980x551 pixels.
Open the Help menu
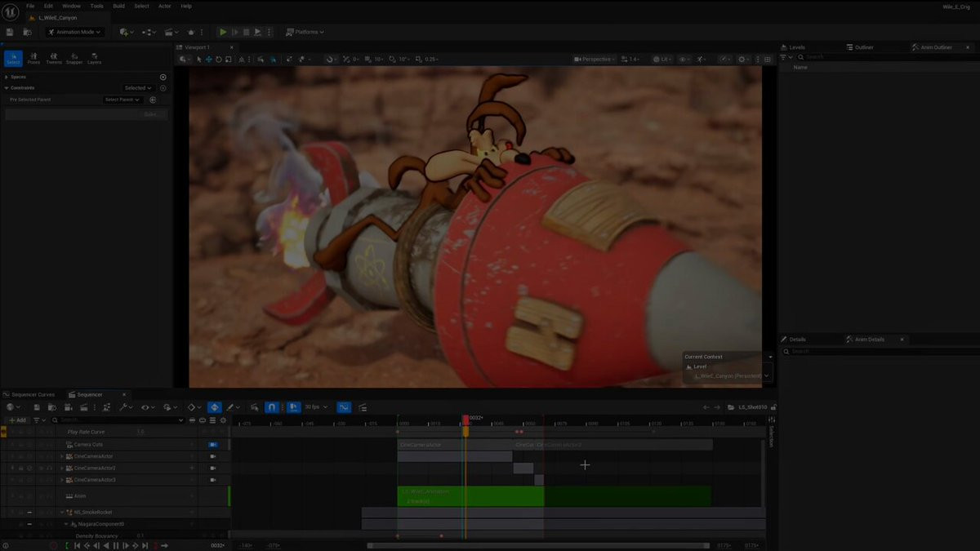pyautogui.click(x=186, y=6)
